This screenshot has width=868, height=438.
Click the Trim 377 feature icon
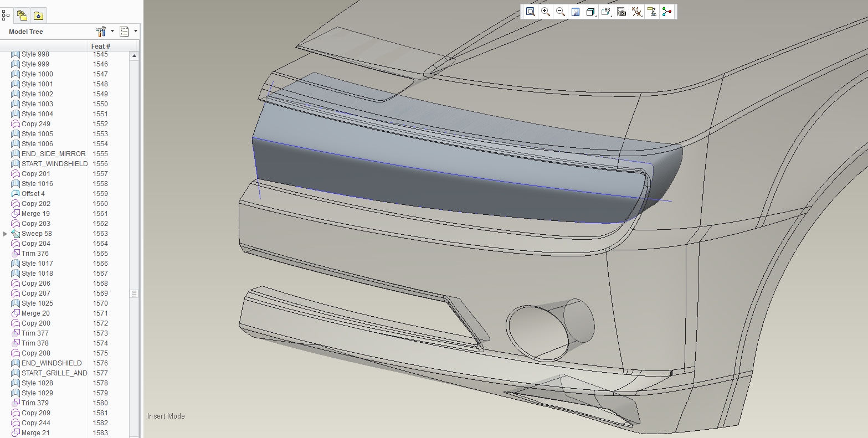(16, 333)
